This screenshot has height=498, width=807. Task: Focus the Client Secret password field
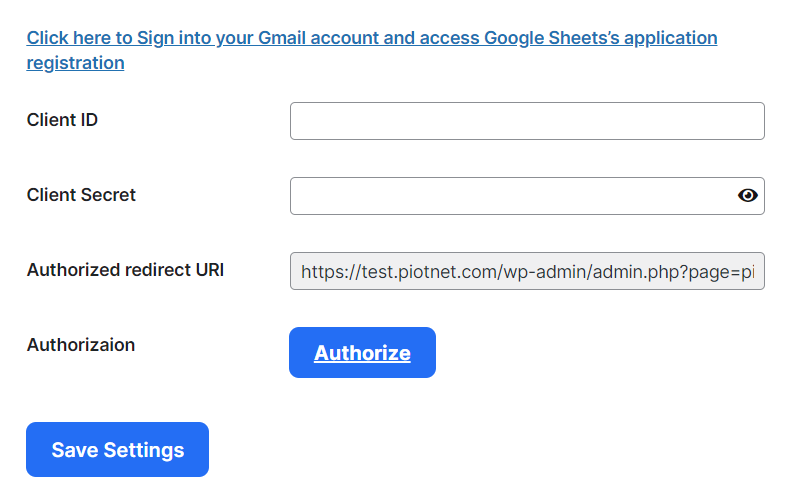(527, 196)
